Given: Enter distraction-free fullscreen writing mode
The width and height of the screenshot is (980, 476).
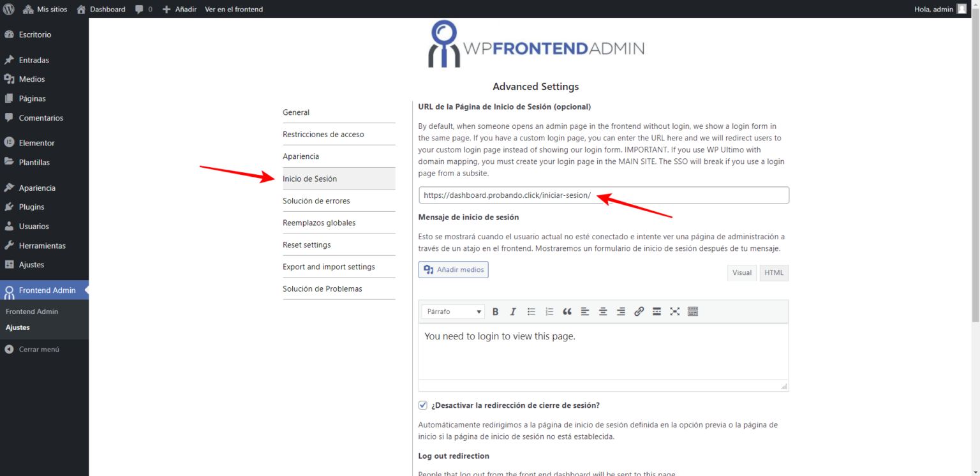Looking at the screenshot, I should coord(674,311).
